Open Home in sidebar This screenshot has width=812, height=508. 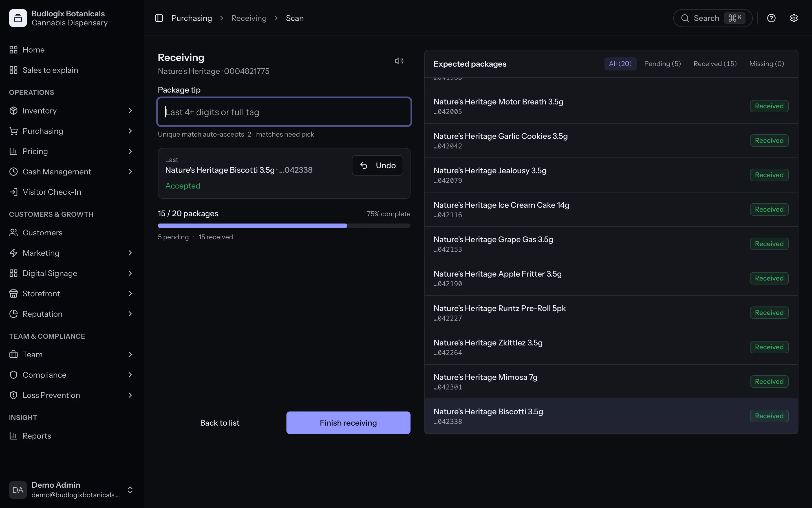coord(72,50)
